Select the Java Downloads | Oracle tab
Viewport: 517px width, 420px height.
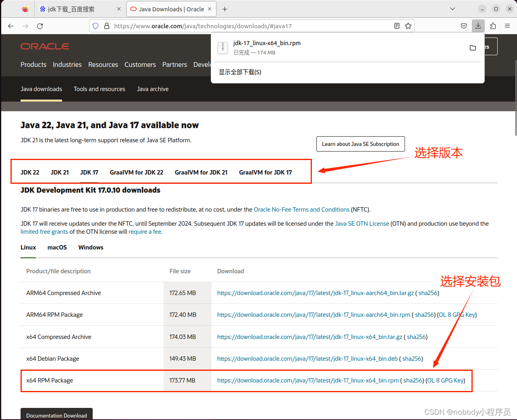point(172,9)
